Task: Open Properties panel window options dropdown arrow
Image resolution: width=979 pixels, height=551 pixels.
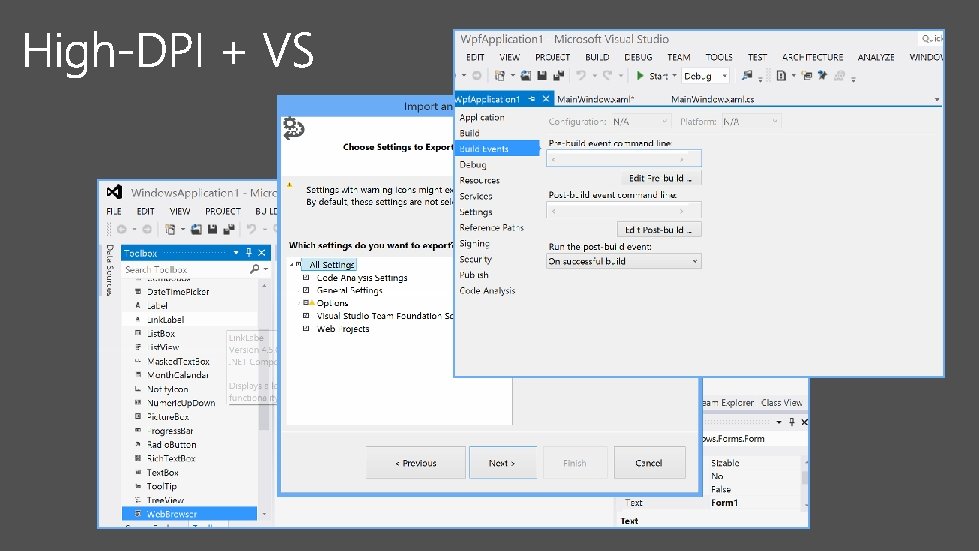Action: click(x=779, y=422)
